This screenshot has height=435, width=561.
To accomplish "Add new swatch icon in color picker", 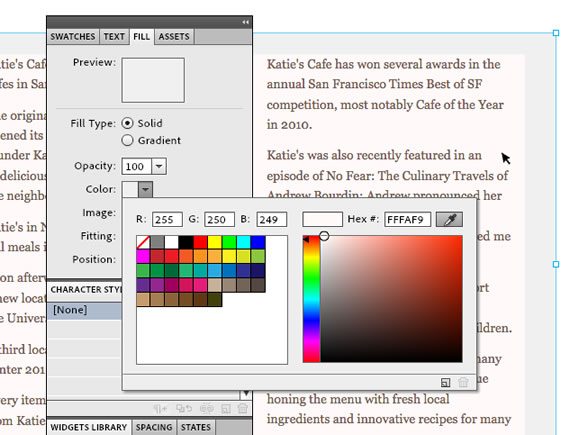I will click(x=445, y=382).
